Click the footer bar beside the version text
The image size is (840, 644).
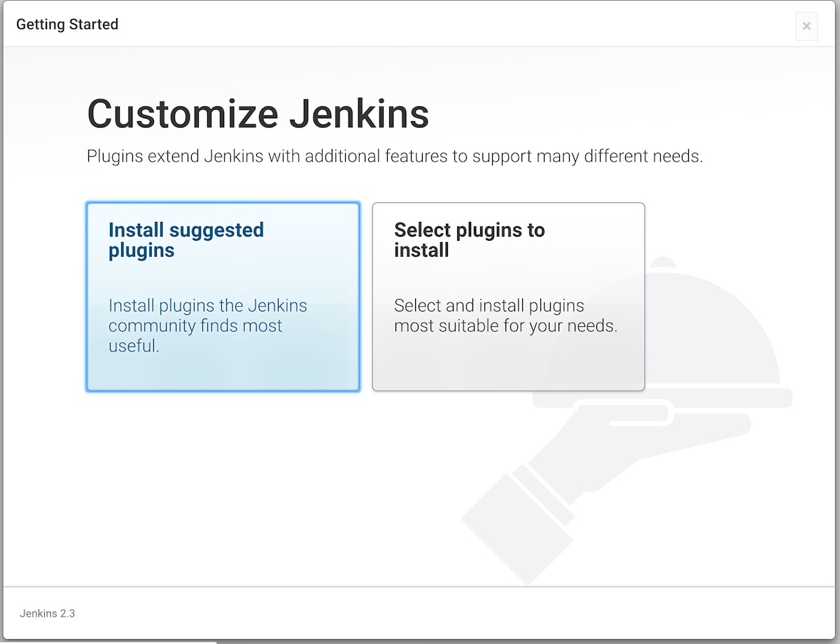420,613
